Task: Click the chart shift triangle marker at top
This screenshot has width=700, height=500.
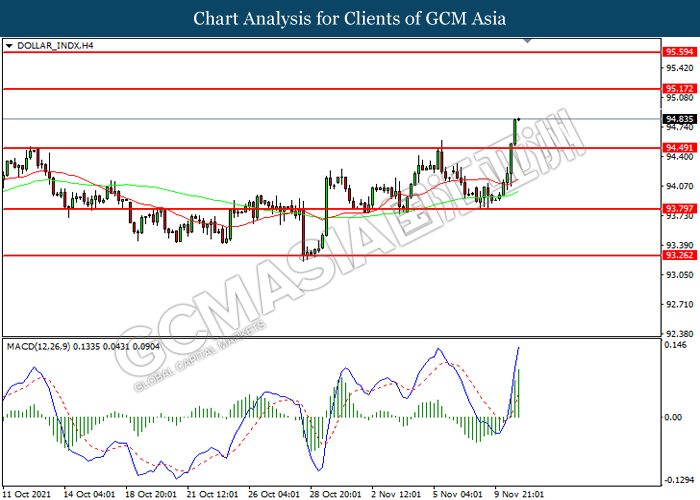Action: [x=527, y=41]
